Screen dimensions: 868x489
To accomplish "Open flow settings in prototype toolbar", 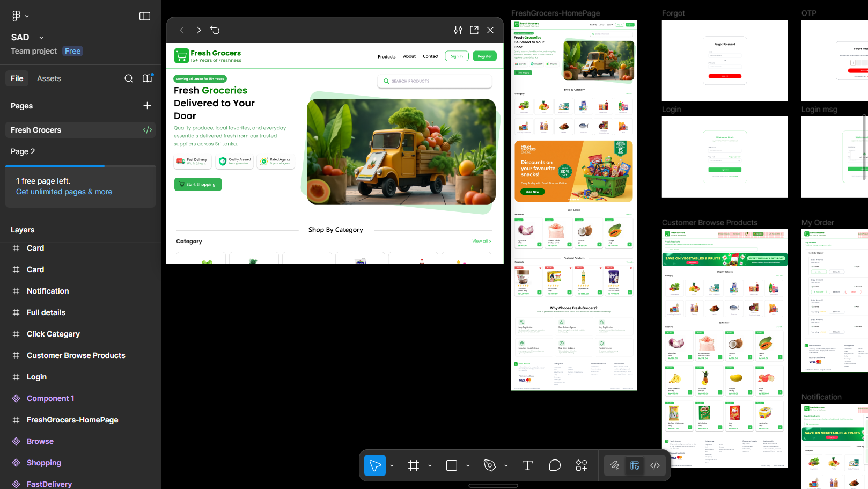I will [x=458, y=30].
